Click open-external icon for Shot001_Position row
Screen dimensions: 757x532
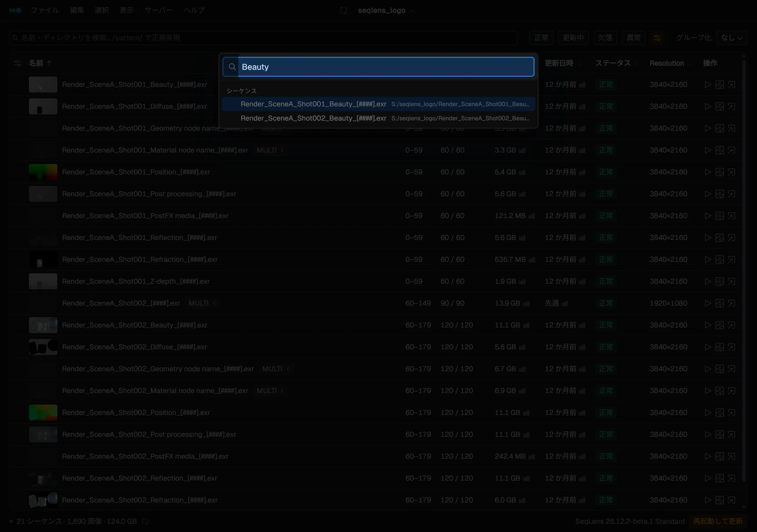pyautogui.click(x=731, y=172)
